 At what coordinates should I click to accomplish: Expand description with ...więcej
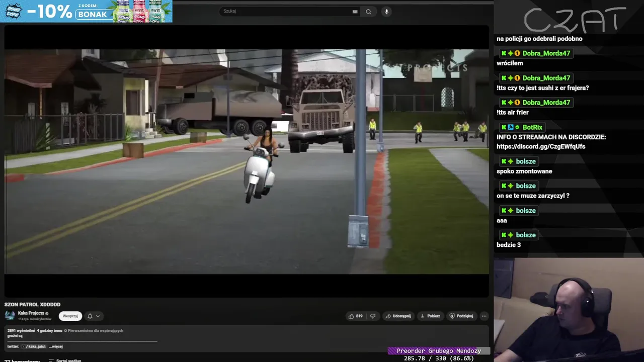click(x=56, y=346)
